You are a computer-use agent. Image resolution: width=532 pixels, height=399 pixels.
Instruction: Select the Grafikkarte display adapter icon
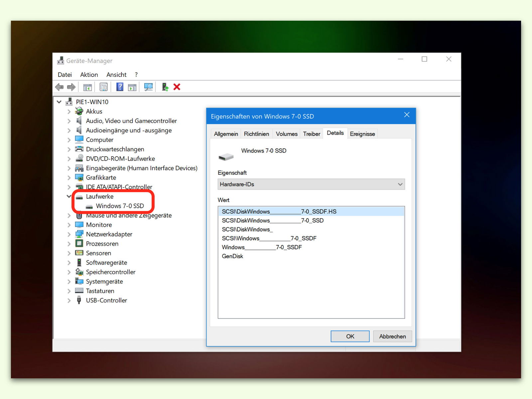click(x=79, y=177)
